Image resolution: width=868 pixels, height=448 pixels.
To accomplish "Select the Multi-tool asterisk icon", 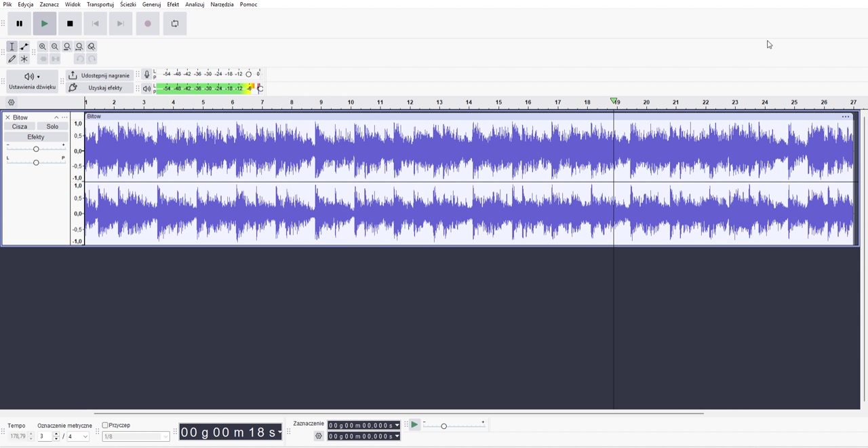I will point(24,59).
